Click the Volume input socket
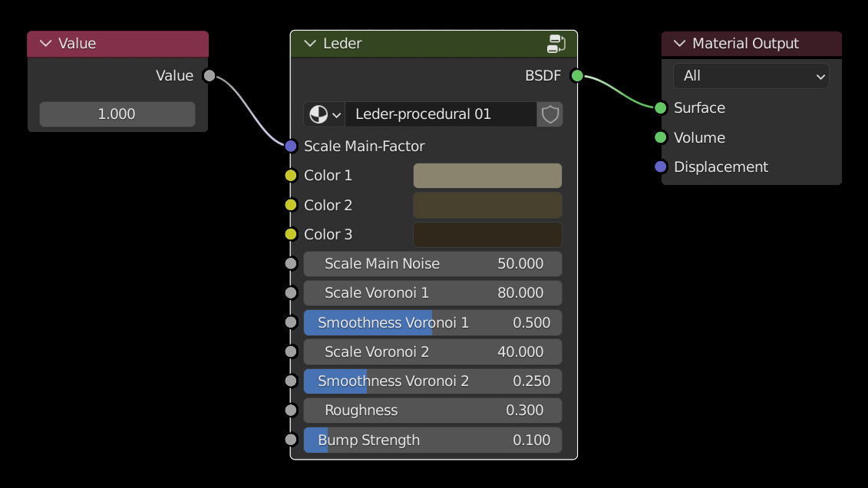 tap(661, 137)
